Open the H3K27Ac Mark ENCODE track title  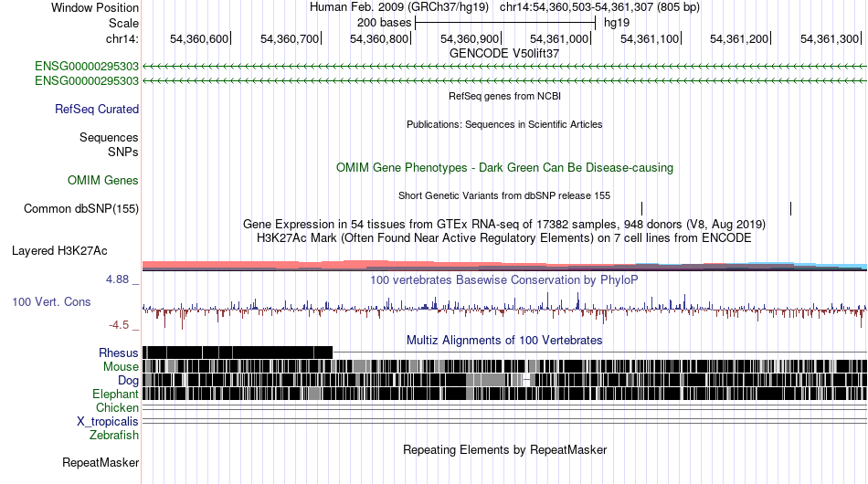coord(504,238)
